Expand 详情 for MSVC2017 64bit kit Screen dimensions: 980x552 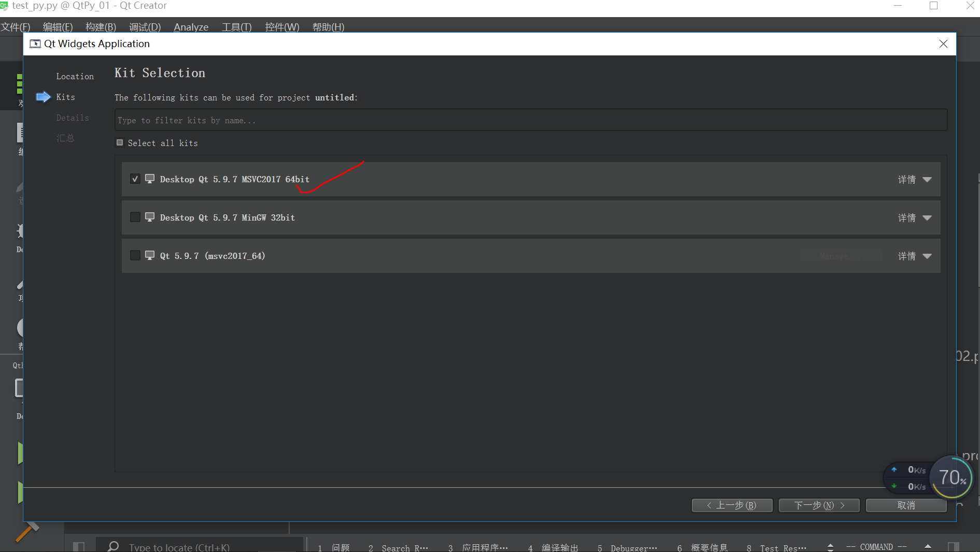(x=915, y=179)
